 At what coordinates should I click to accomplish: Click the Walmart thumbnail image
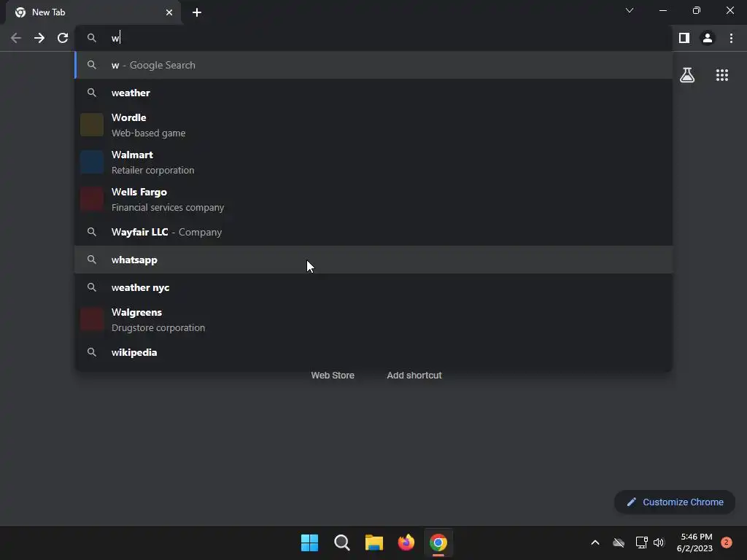click(x=92, y=163)
